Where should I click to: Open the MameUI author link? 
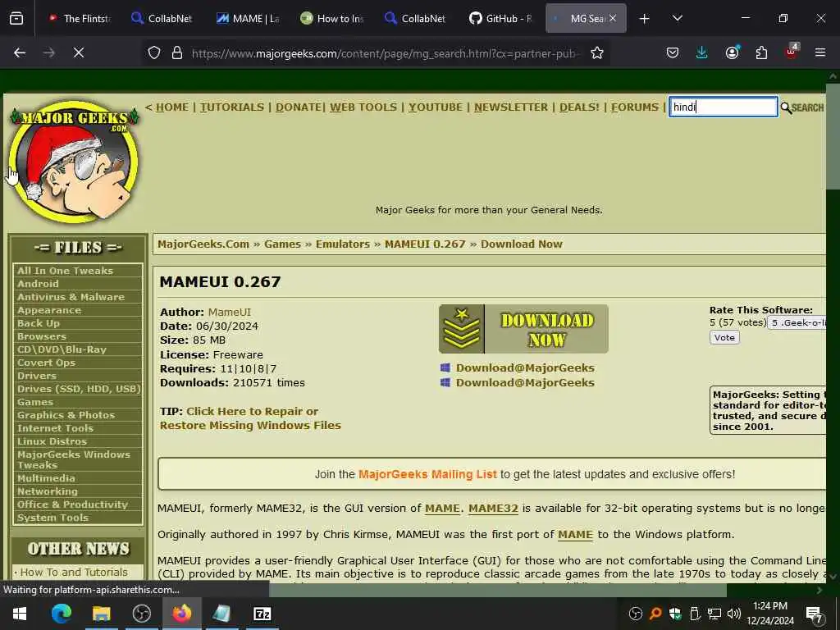(x=230, y=313)
